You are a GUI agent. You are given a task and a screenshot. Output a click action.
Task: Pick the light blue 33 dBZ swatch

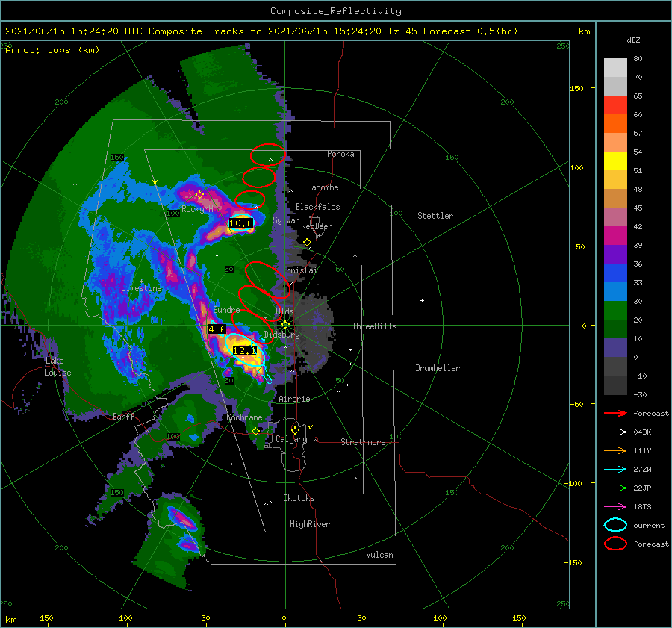coord(615,291)
